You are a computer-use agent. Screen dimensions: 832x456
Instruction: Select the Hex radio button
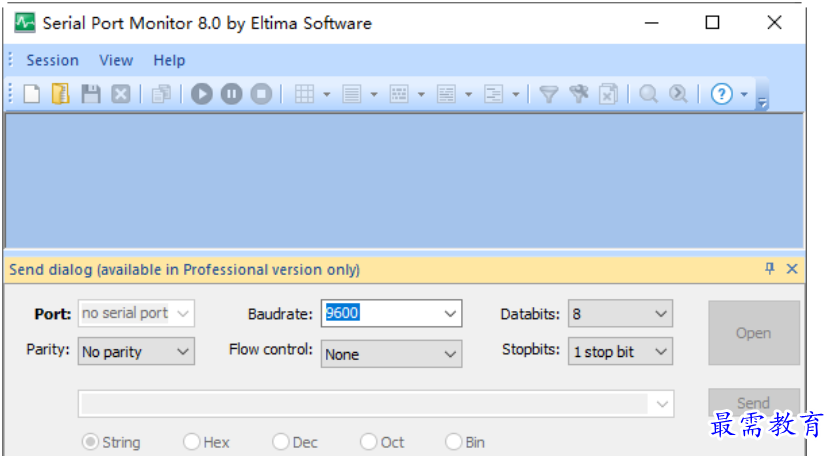coord(191,441)
